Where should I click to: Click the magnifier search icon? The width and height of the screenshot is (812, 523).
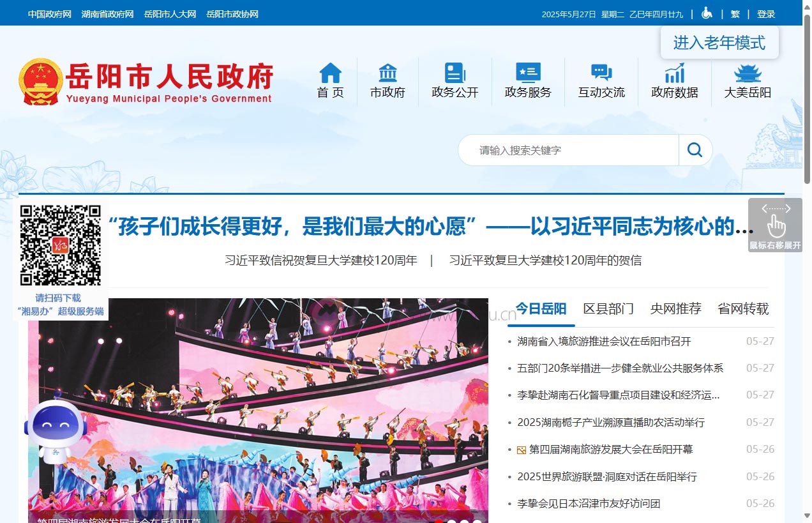[695, 149]
